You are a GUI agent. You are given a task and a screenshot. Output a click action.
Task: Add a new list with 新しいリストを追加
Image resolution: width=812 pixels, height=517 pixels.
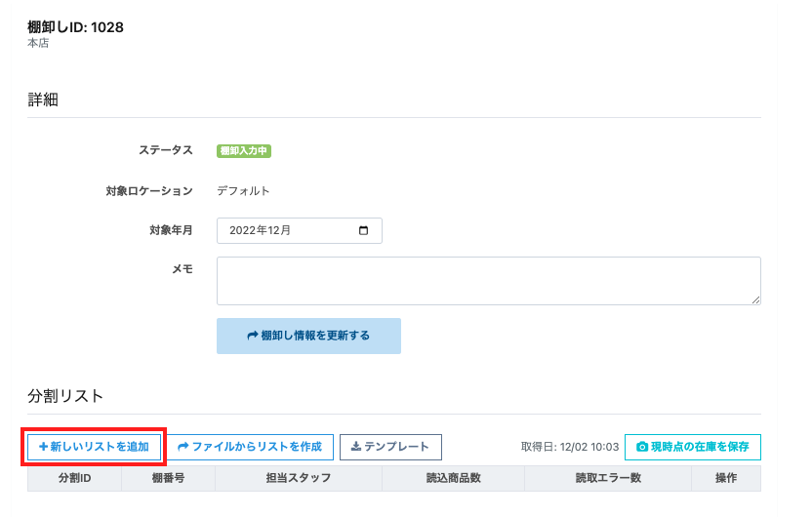[95, 447]
